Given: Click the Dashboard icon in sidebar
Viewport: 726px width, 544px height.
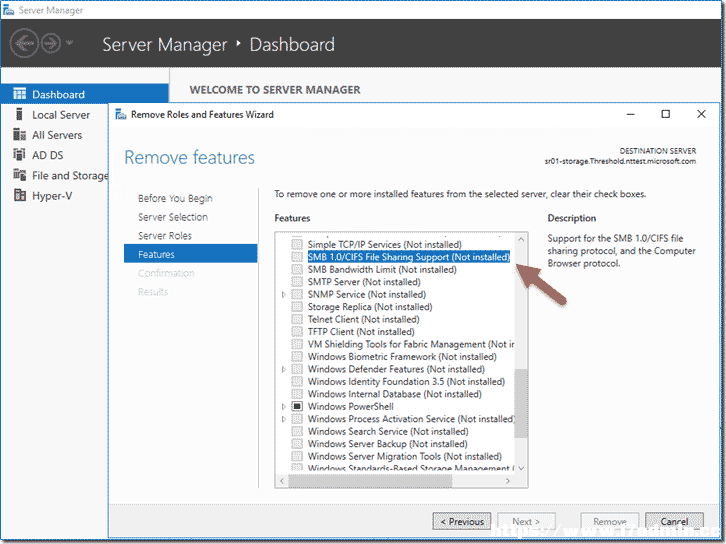Looking at the screenshot, I should point(19,94).
